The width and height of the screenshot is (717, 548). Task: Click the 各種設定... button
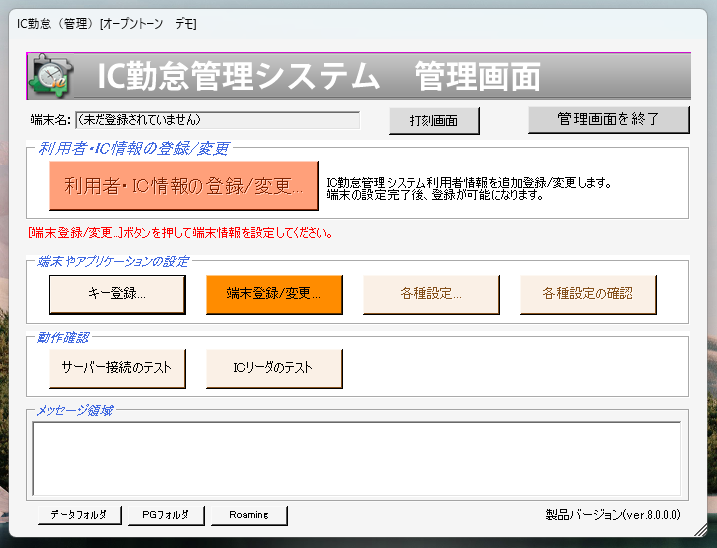431,294
